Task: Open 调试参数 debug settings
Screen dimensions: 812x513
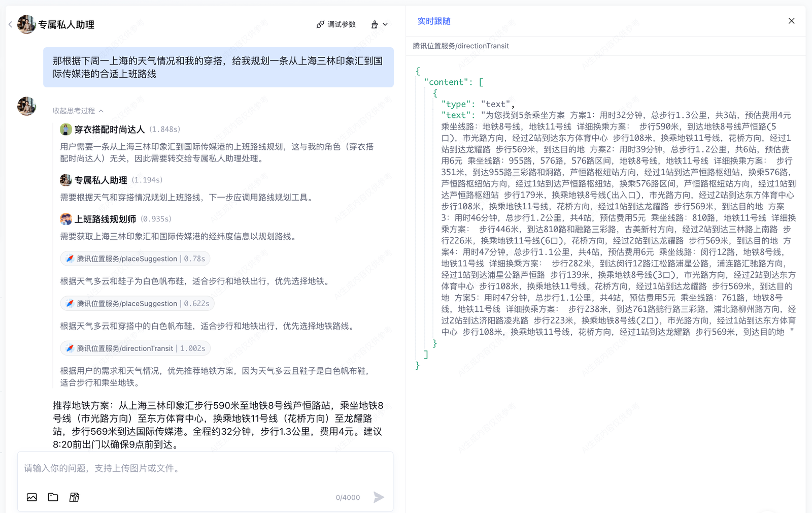Action: tap(336, 24)
